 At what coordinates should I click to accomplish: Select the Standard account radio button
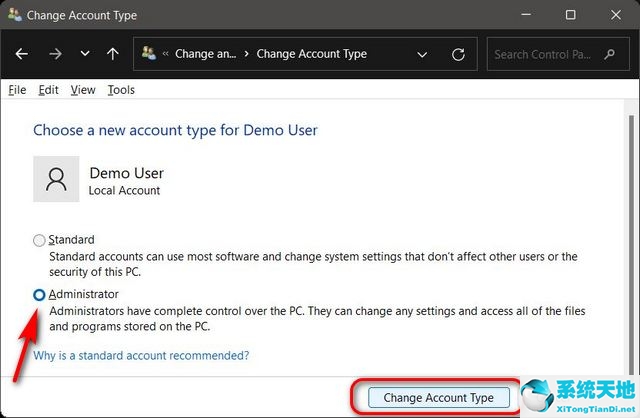click(39, 240)
